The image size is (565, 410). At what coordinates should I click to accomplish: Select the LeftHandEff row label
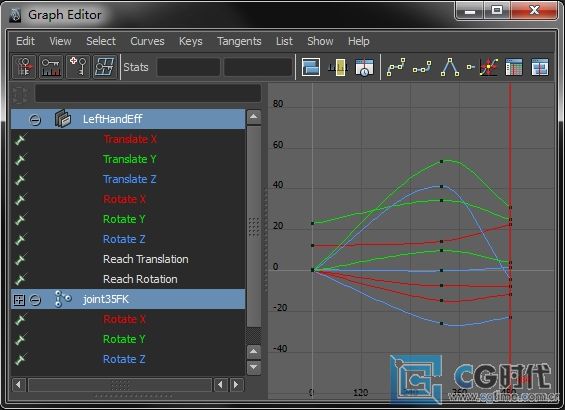tap(112, 119)
